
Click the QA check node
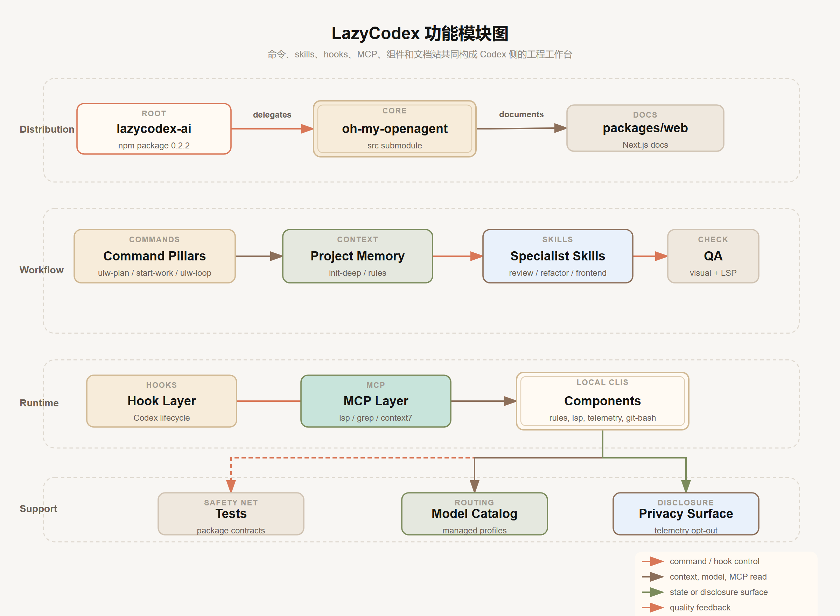click(713, 256)
